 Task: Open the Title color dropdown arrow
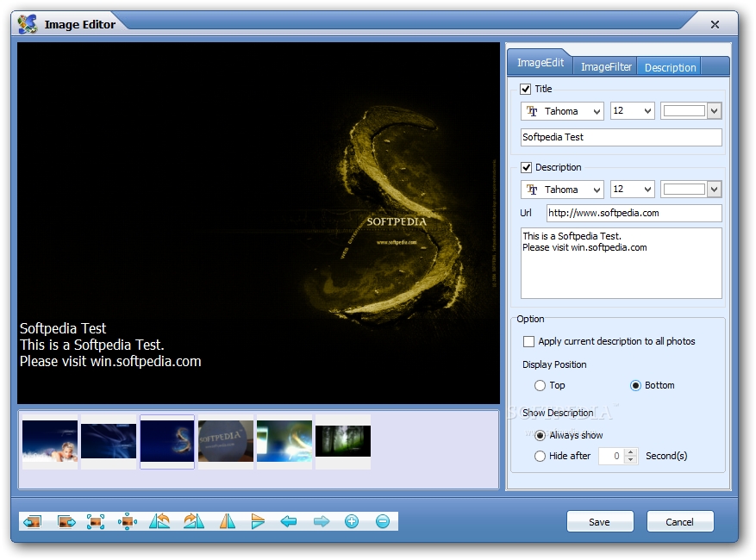pos(715,111)
